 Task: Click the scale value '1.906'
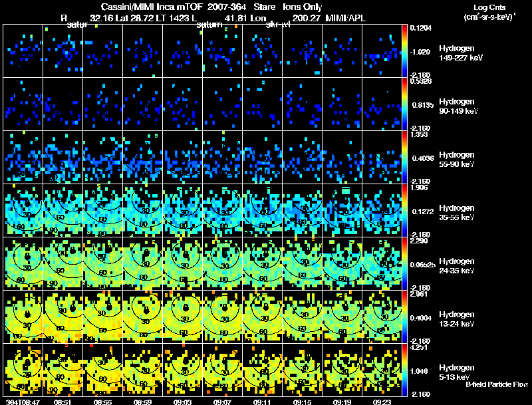[x=419, y=188]
